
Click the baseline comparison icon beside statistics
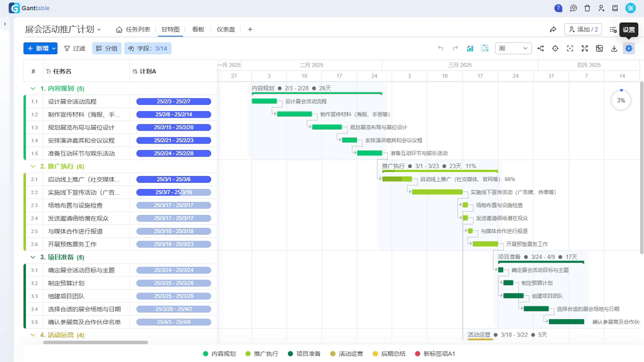(484, 48)
